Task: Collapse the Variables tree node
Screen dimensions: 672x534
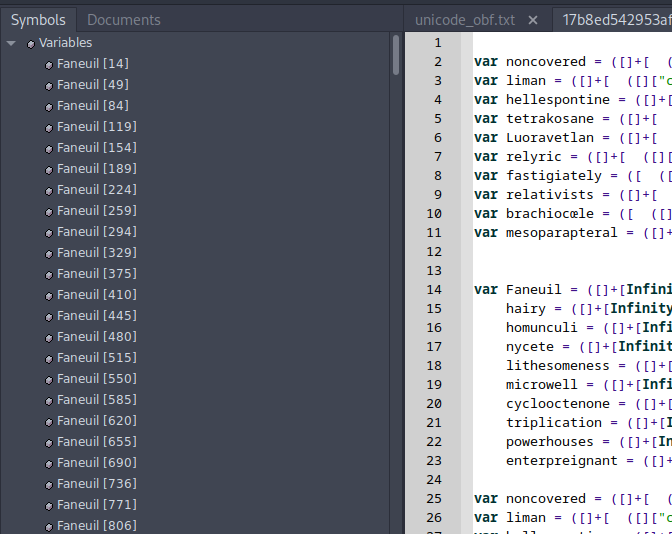Action: 11,43
